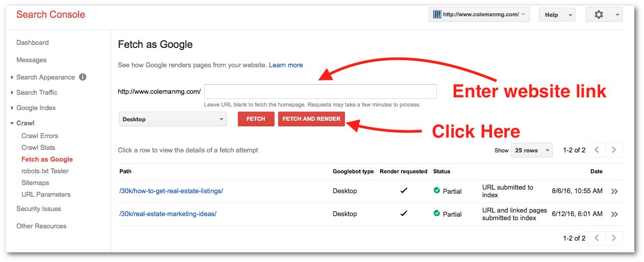
Task: Click the FETCH button
Action: coord(256,119)
